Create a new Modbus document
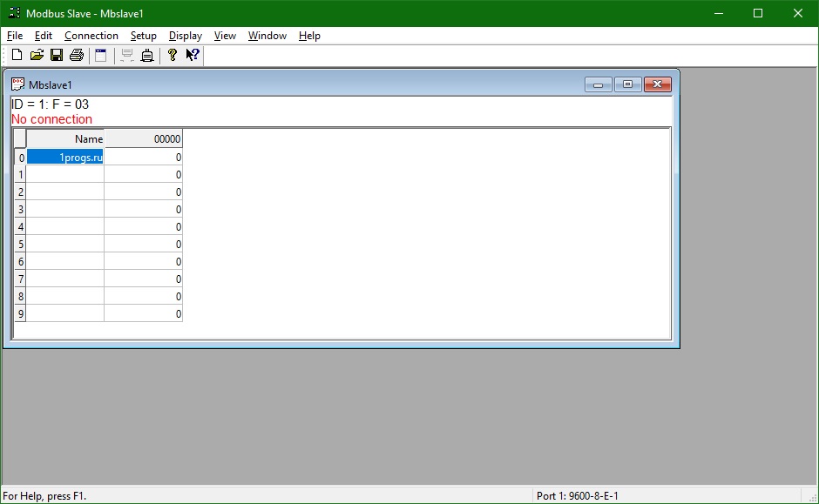819x504 pixels. (16, 55)
